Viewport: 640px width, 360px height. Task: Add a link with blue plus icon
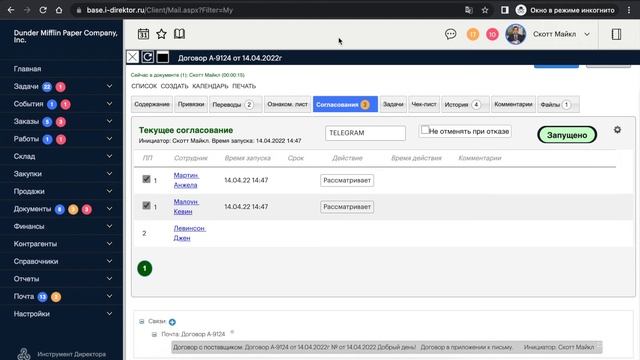tap(172, 322)
